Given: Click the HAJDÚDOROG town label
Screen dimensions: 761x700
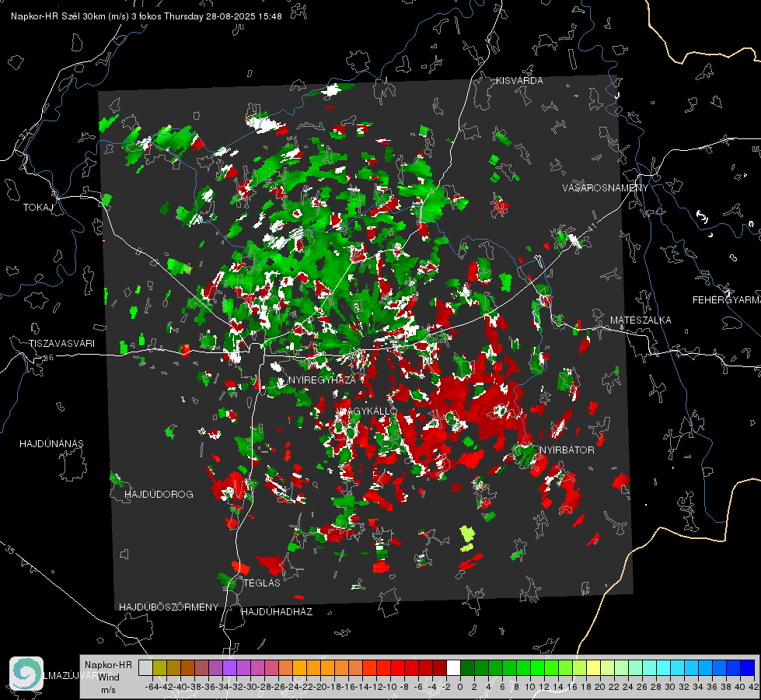Looking at the screenshot, I should (x=159, y=495).
